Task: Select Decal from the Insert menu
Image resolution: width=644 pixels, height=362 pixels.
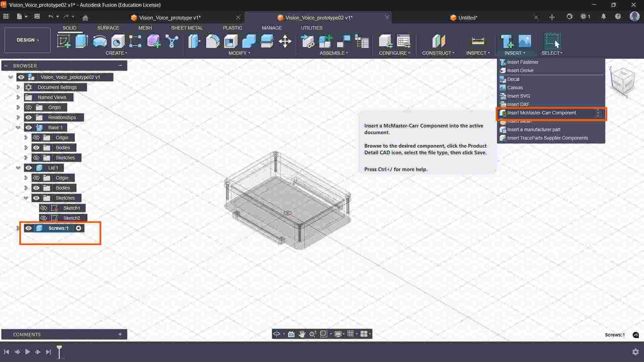Action: pos(551,79)
